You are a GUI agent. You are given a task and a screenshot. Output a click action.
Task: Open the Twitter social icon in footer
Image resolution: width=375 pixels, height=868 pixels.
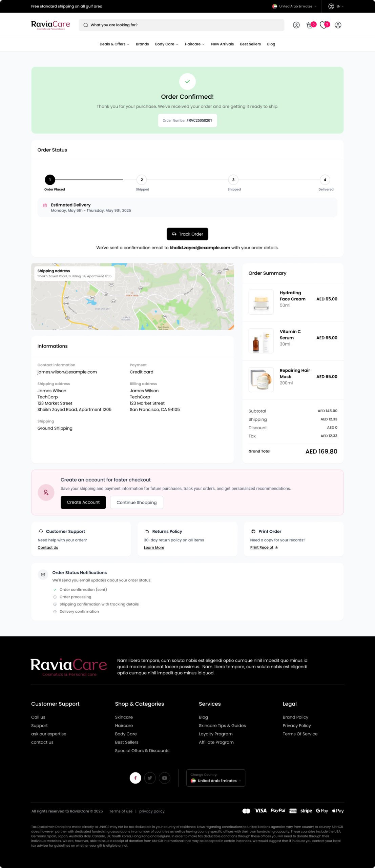150,778
